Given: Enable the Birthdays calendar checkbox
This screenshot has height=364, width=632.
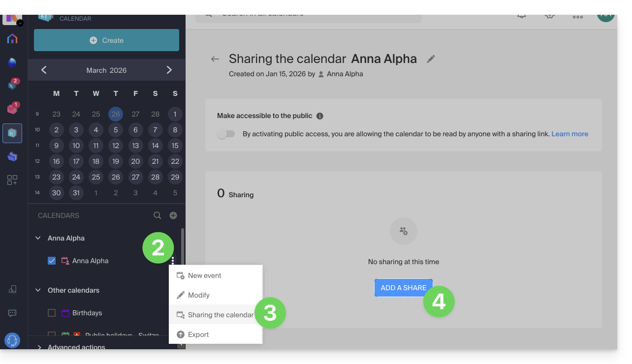Looking at the screenshot, I should [52, 313].
